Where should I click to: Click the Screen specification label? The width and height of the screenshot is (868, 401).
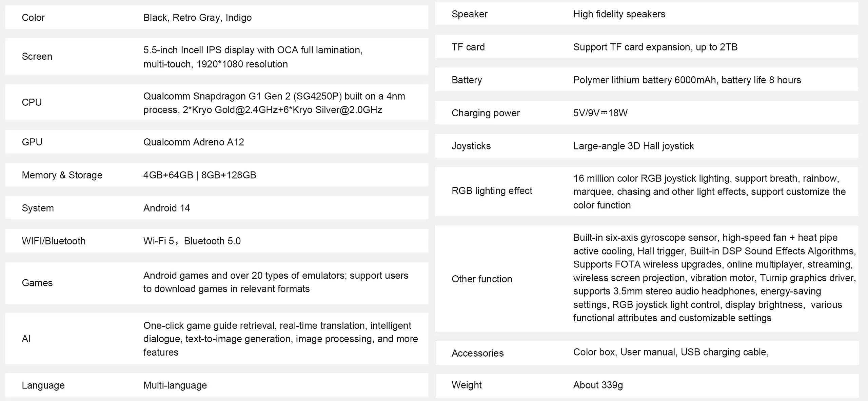[x=37, y=56]
